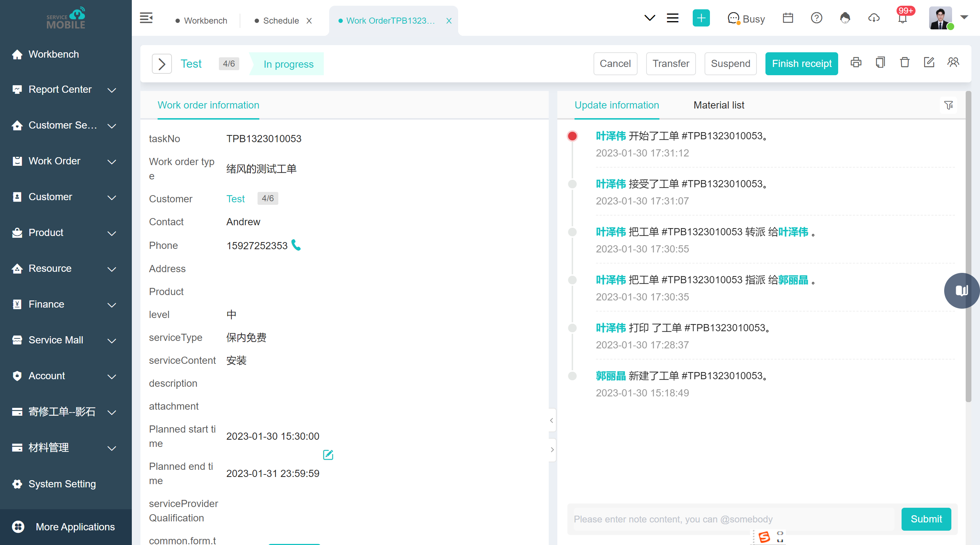Expand Customer sidebar menu
This screenshot has width=980, height=545.
(111, 197)
